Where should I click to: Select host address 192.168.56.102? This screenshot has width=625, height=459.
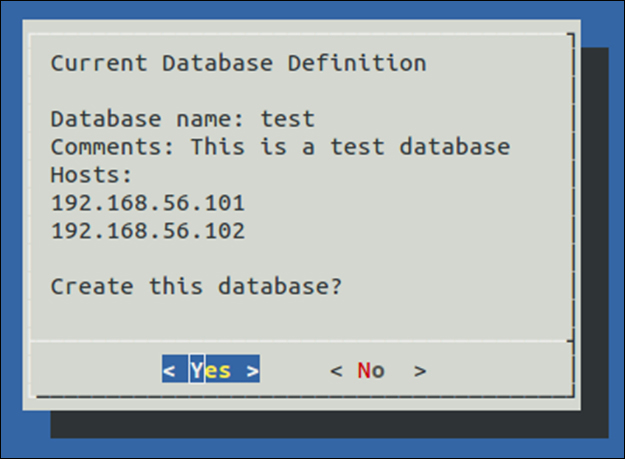pos(147,231)
